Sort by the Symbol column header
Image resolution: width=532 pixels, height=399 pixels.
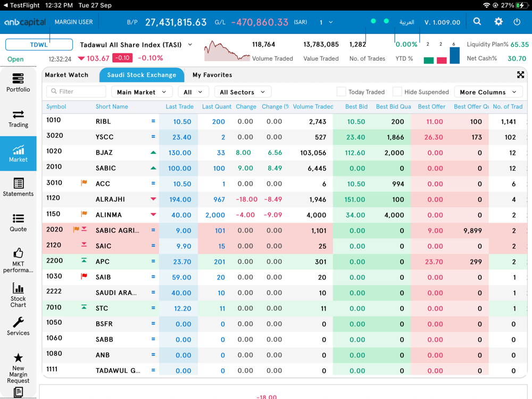pos(56,106)
